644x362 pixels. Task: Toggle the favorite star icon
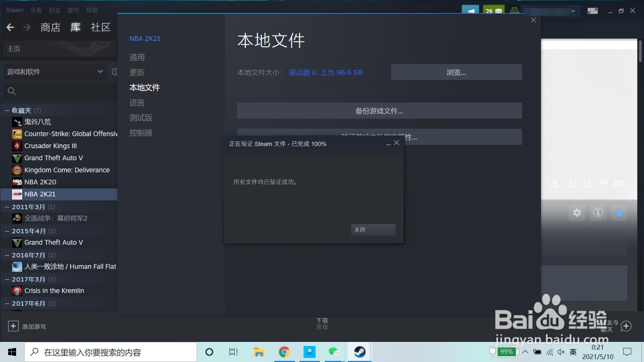[619, 212]
